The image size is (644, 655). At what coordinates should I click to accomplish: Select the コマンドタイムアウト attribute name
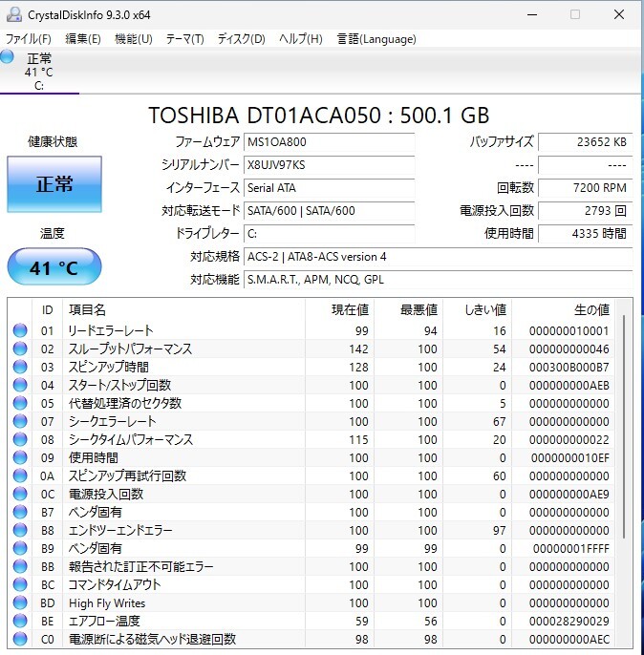pos(115,584)
